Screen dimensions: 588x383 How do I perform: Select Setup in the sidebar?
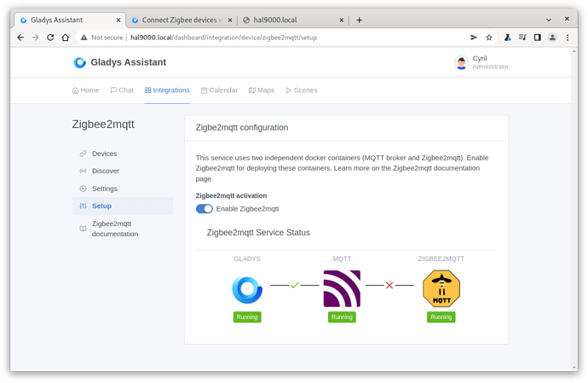122,206
